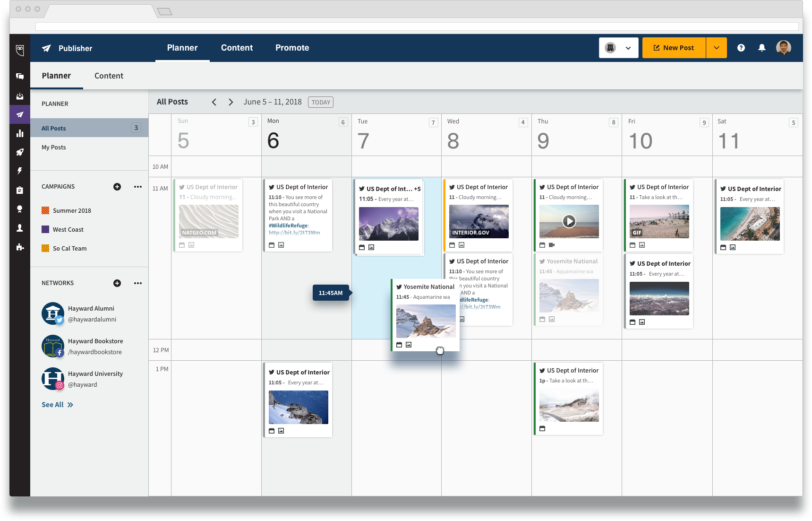Image resolution: width=812 pixels, height=521 pixels.
Task: Select the Summer 2018 campaign color swatch
Action: click(45, 210)
